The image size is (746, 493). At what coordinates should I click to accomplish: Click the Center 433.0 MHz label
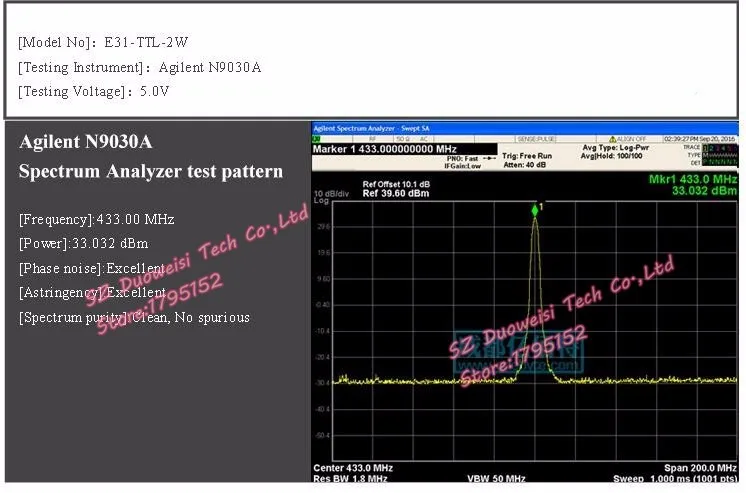point(353,468)
